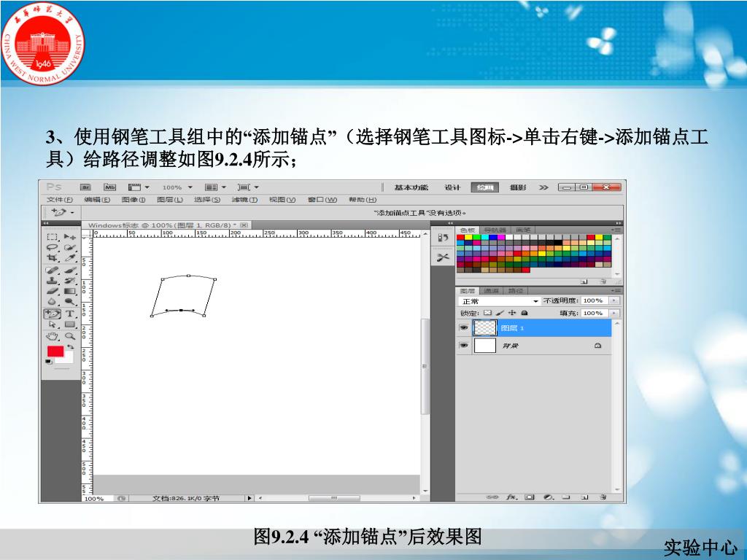Toggle lock position cross icon

click(x=512, y=313)
